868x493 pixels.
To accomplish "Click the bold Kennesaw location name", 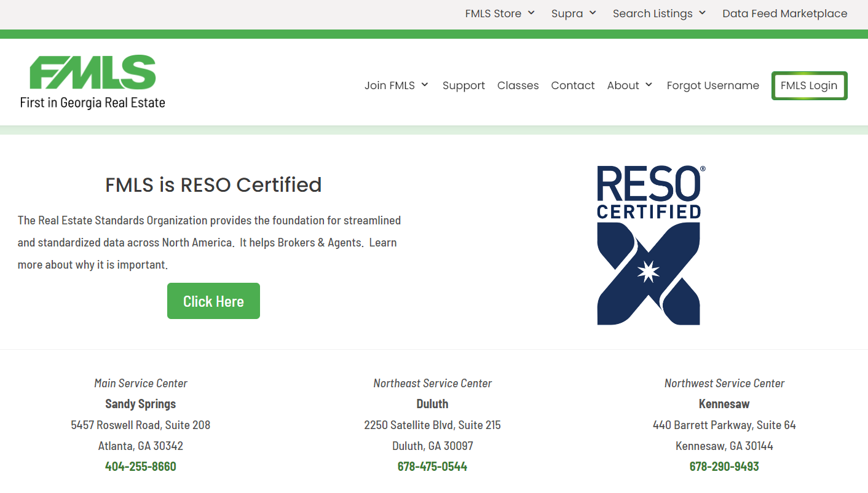I will coord(724,404).
